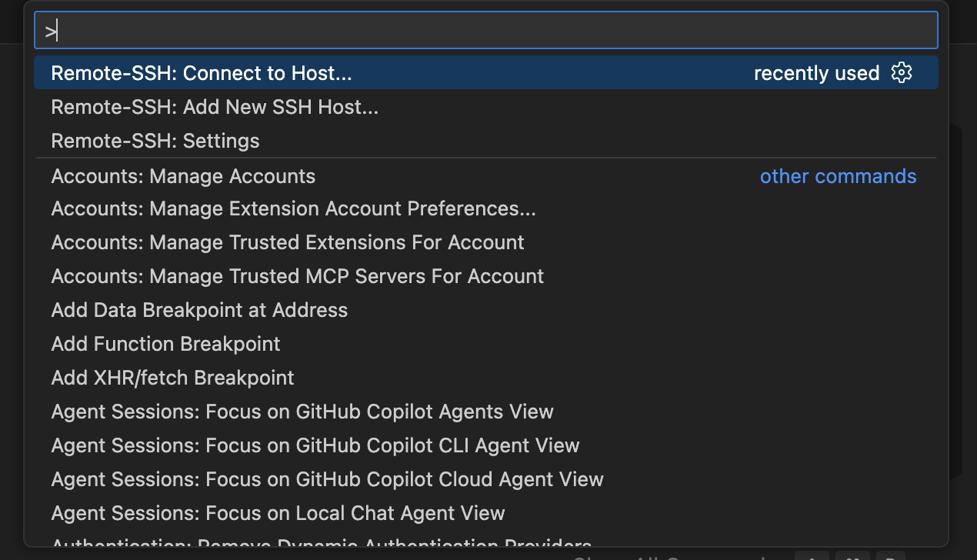
Task: Focus on GitHub Copilot CLI Agent View
Action: [x=315, y=445]
